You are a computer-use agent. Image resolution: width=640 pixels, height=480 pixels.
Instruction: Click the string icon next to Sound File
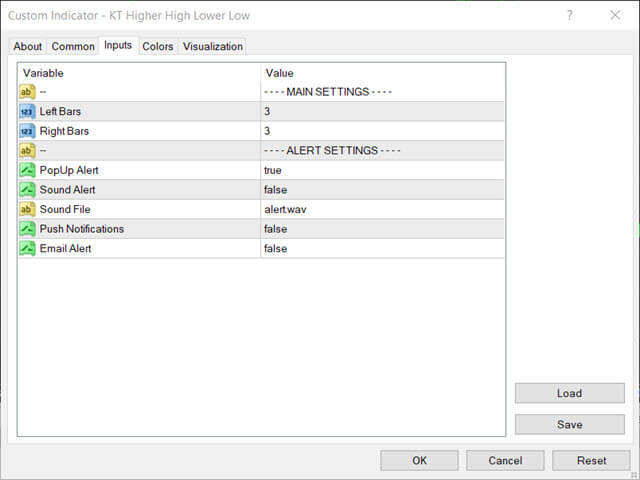[27, 209]
